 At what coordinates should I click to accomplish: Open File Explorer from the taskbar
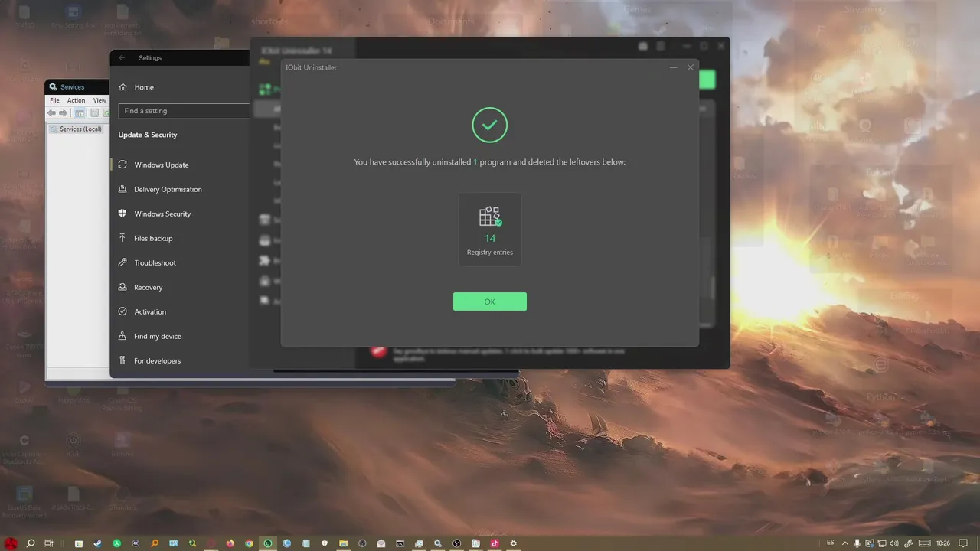point(343,543)
